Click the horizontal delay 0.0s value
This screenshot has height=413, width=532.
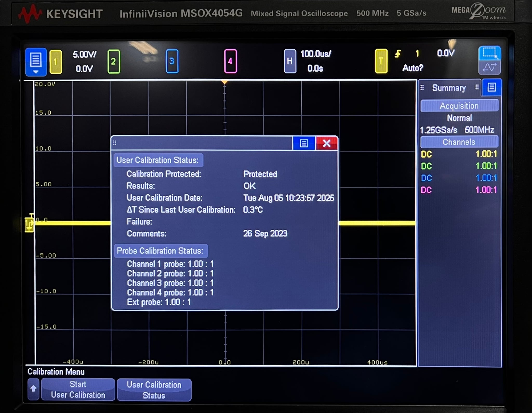coord(315,69)
